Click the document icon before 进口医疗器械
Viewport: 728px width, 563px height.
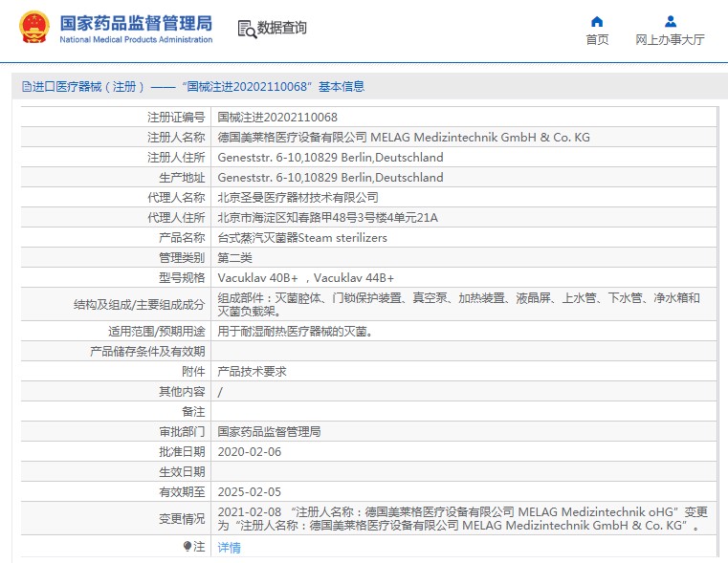(x=27, y=86)
